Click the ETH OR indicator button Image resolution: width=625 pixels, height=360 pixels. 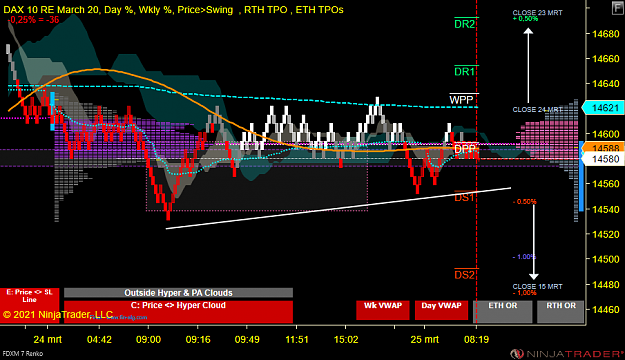click(503, 311)
